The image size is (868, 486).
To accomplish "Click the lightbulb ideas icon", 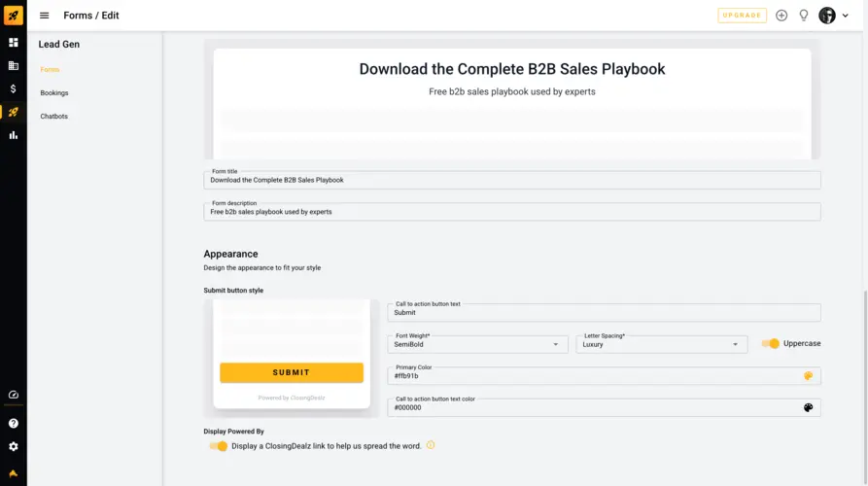I will point(803,16).
